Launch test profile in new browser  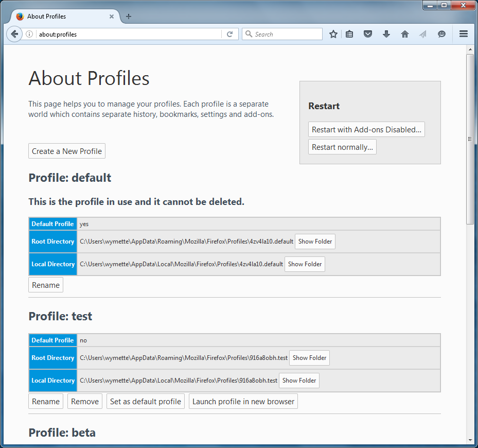coord(243,401)
